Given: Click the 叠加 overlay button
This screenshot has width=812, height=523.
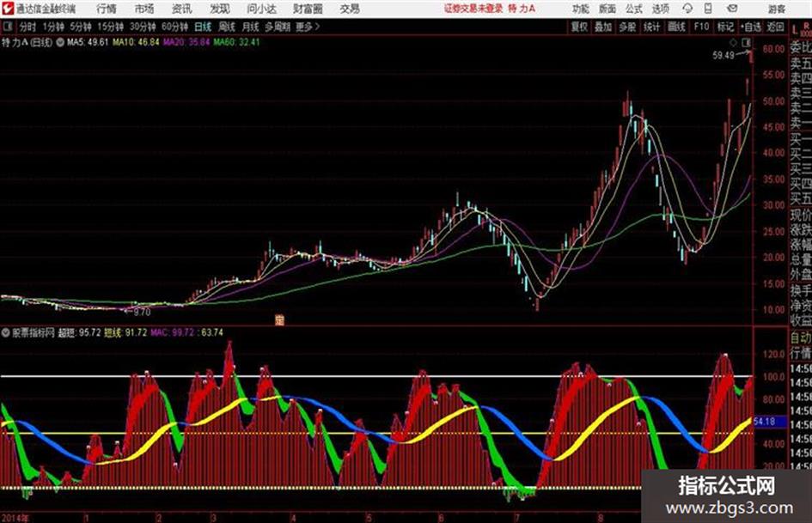Looking at the screenshot, I should click(603, 27).
